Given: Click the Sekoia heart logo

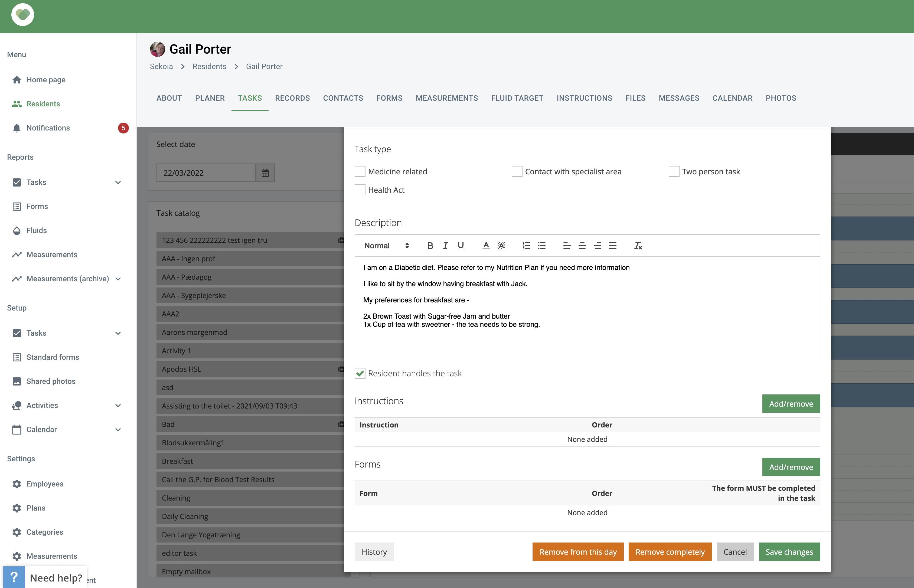Looking at the screenshot, I should [x=22, y=15].
